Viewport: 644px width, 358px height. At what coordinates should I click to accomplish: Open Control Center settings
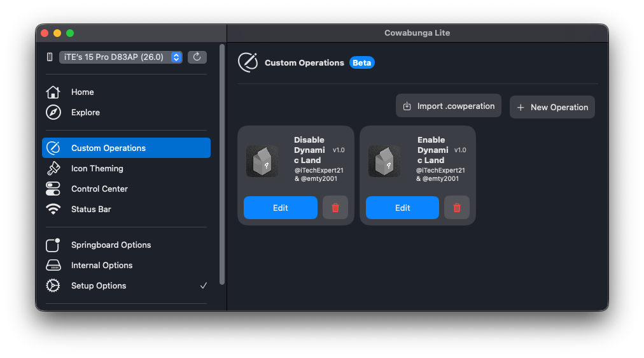click(126, 189)
